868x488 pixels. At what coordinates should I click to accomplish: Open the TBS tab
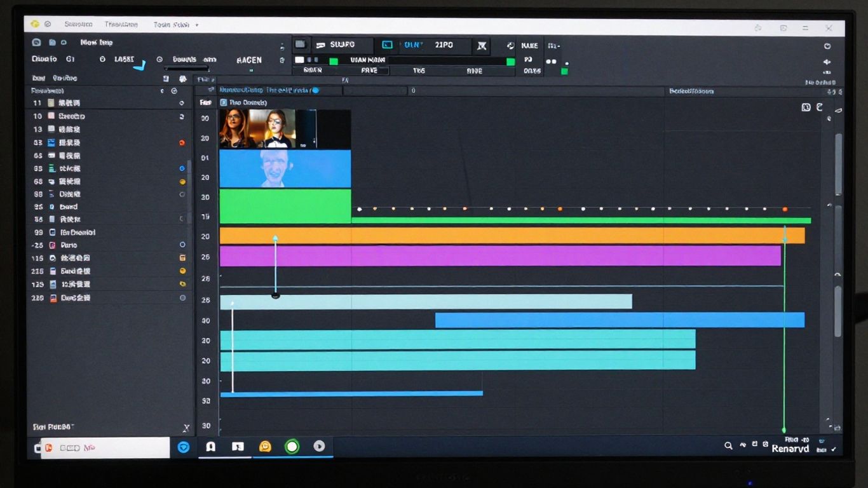419,71
